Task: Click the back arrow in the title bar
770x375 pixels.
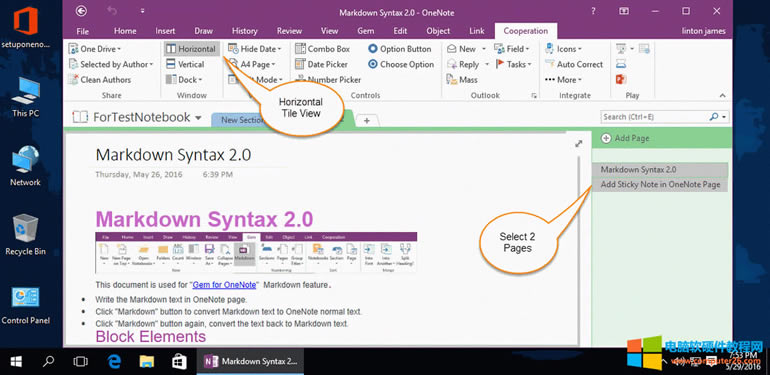Action: click(x=82, y=11)
